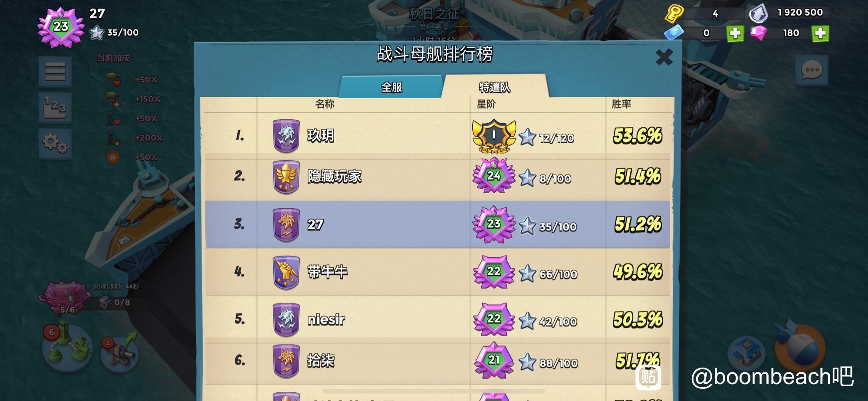Open the hamburger menu icon

55,72
